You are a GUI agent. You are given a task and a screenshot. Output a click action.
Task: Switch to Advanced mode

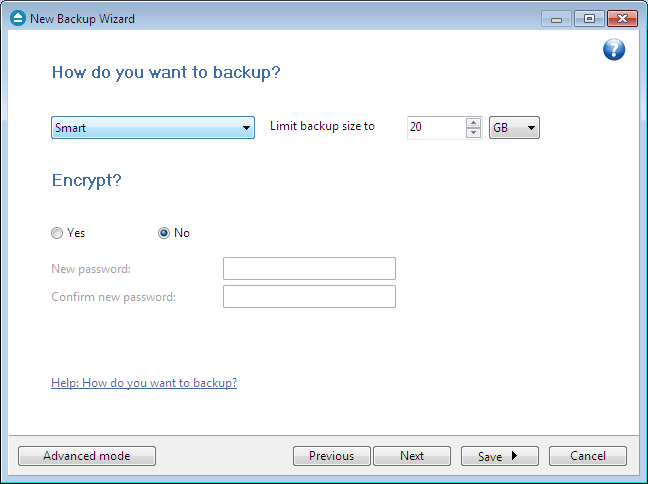point(87,456)
